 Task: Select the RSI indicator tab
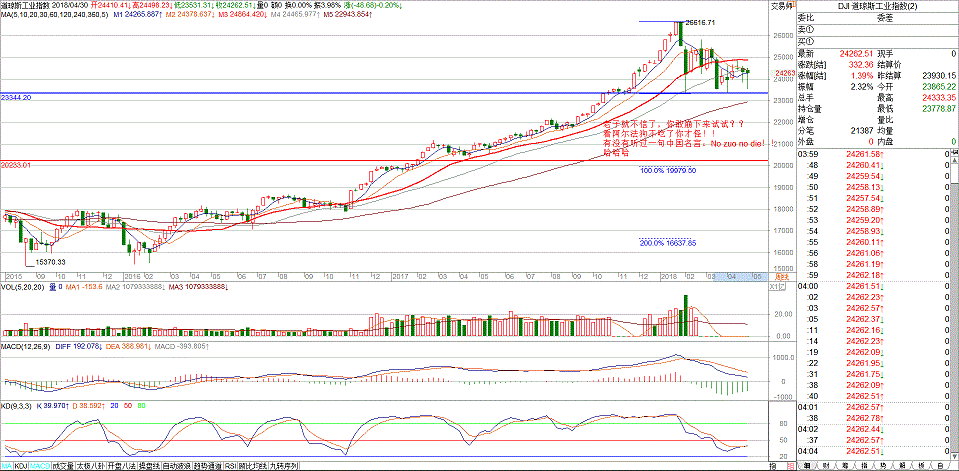[231, 466]
